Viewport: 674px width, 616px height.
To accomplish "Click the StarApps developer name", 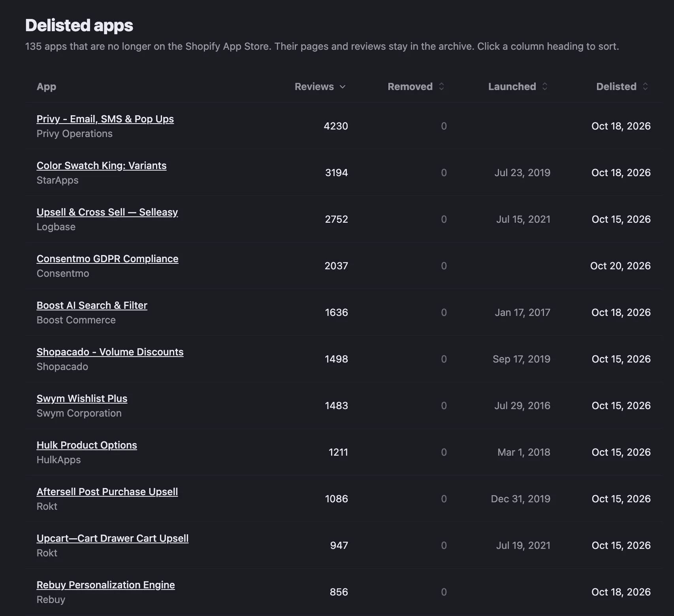I will 57,180.
